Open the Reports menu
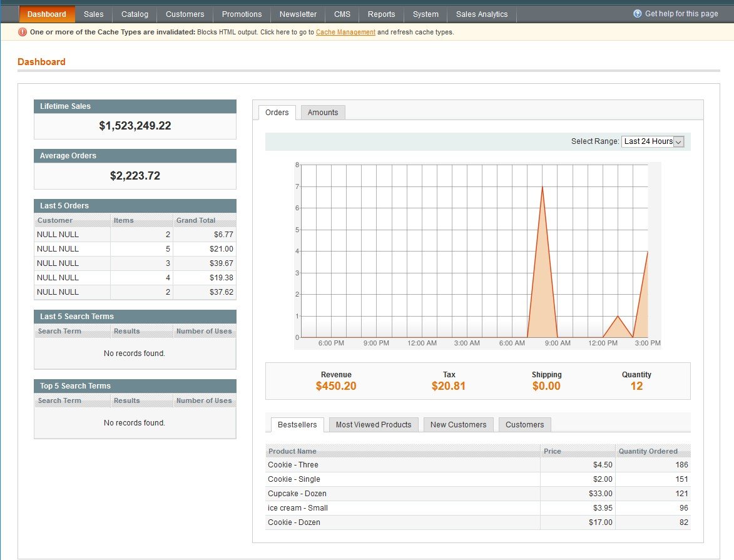Image resolution: width=734 pixels, height=560 pixels. tap(381, 14)
